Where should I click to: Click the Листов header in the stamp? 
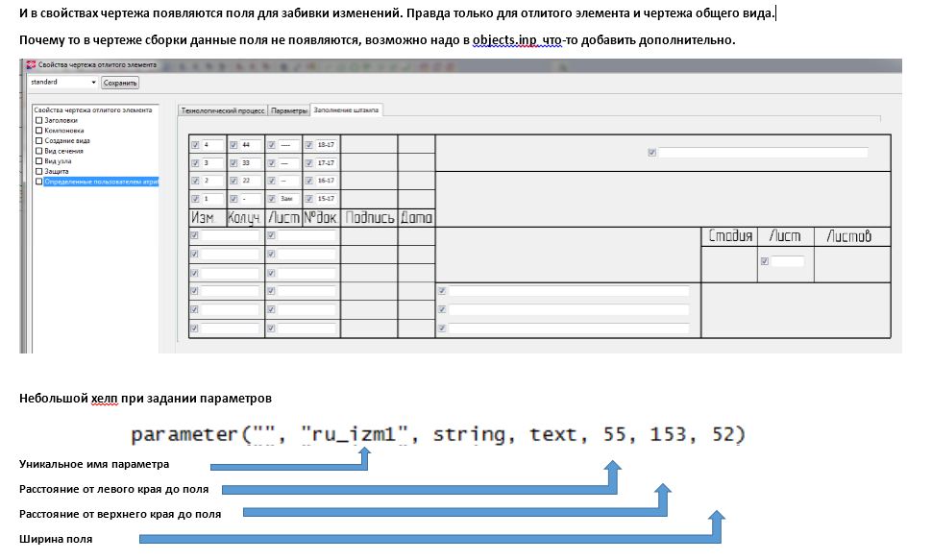[x=848, y=236]
